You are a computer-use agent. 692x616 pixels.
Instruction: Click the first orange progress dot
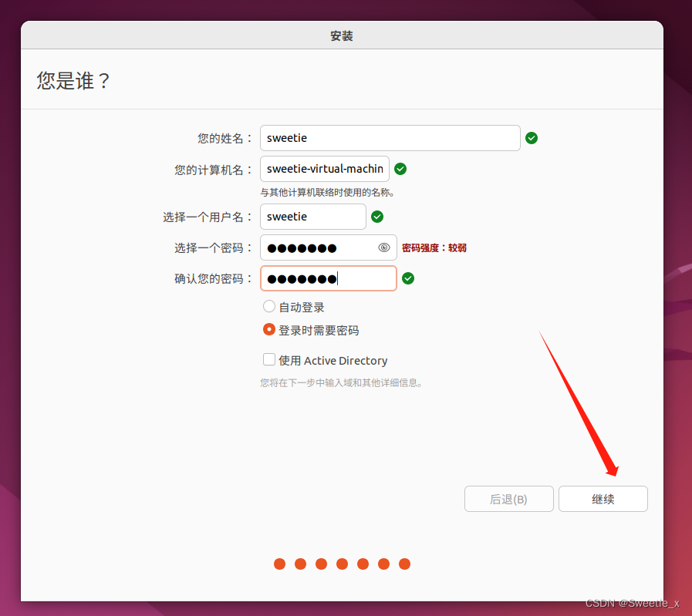coord(279,564)
